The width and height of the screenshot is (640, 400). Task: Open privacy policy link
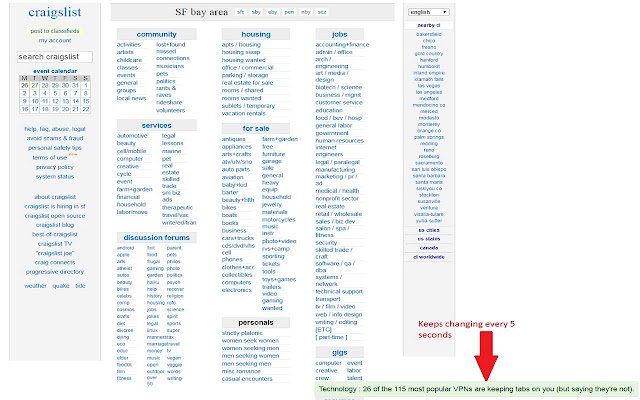click(x=55, y=167)
